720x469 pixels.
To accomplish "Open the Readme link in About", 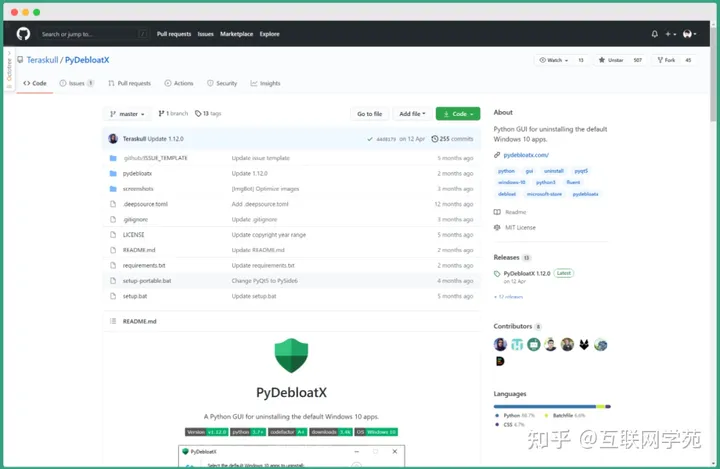I will 515,212.
